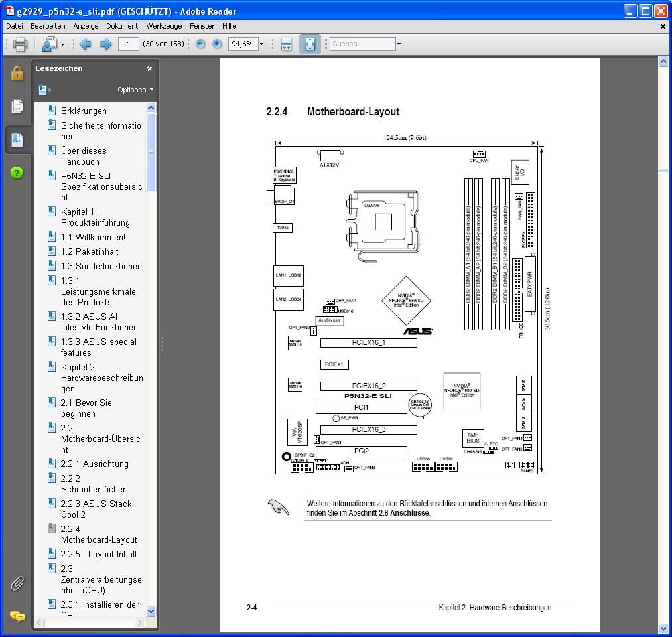Viewport: 672px width, 637px height.
Task: Click the 2.8 Anschlüsse reference text
Action: click(404, 513)
